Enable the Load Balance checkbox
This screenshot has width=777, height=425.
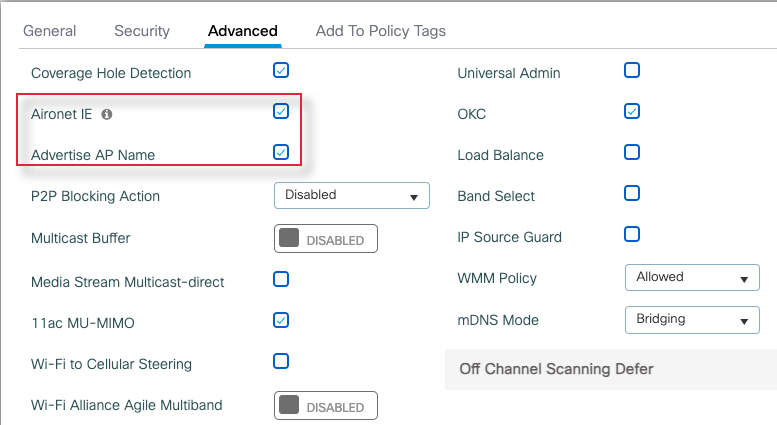click(632, 152)
